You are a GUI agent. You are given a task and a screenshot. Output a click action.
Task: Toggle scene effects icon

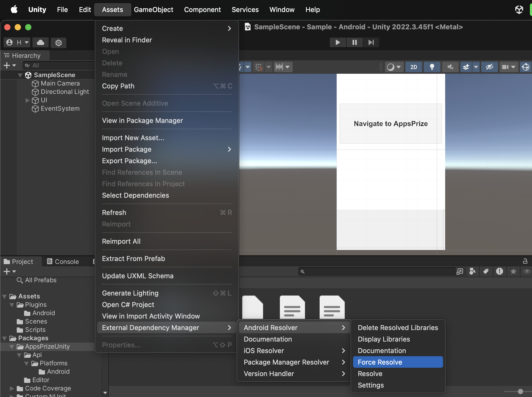466,67
